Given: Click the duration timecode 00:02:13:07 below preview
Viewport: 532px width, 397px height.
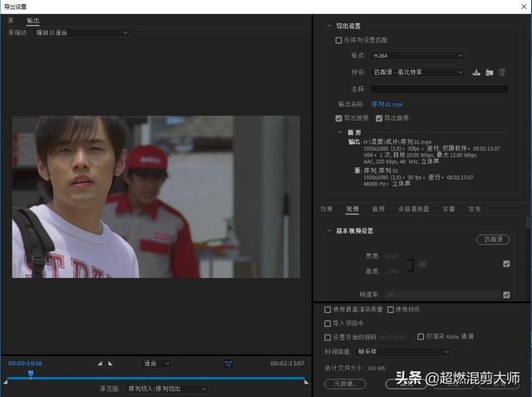Looking at the screenshot, I should pyautogui.click(x=287, y=364).
